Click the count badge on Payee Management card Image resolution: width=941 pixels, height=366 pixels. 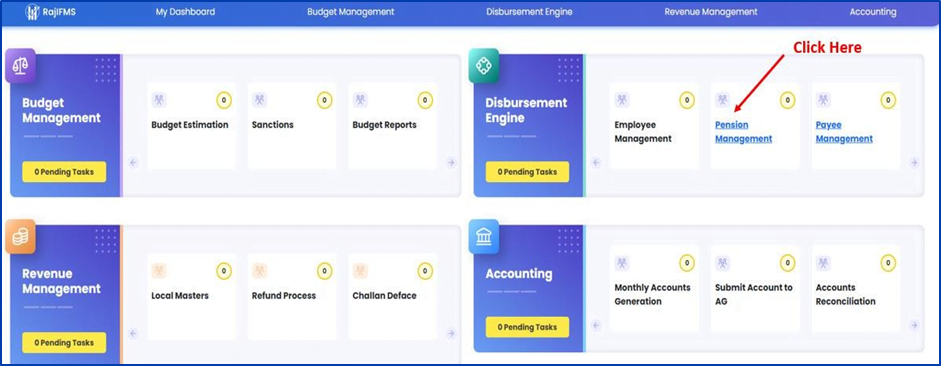tap(888, 100)
